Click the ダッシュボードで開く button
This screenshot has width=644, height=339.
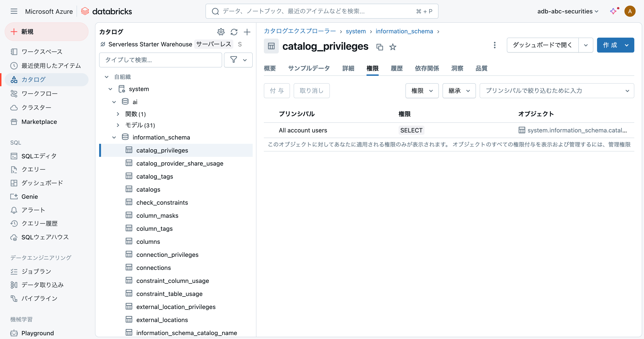coord(542,45)
